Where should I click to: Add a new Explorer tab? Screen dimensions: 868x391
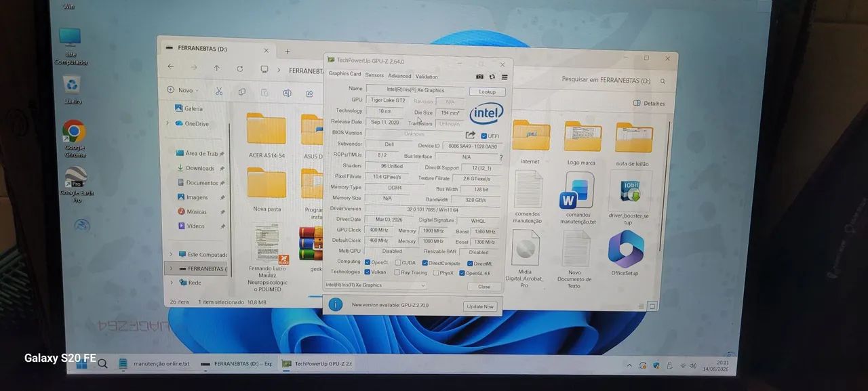pos(287,52)
